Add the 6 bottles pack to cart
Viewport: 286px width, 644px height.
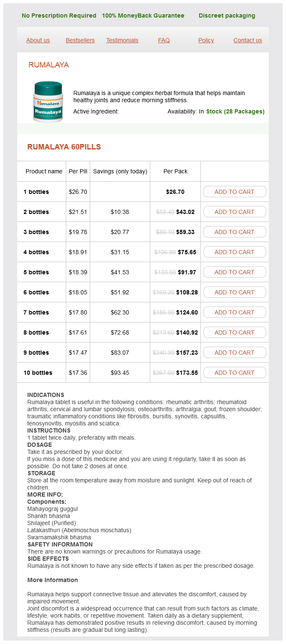(234, 292)
